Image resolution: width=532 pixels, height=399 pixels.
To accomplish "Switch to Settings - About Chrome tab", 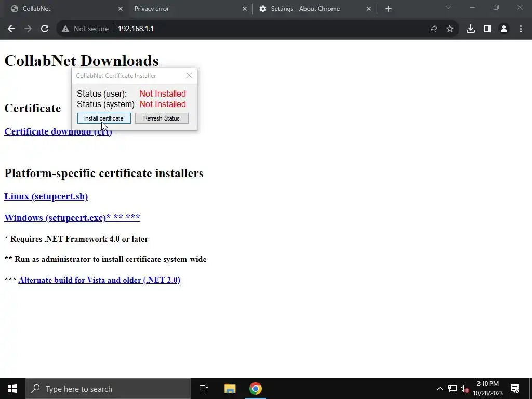I will (x=315, y=9).
